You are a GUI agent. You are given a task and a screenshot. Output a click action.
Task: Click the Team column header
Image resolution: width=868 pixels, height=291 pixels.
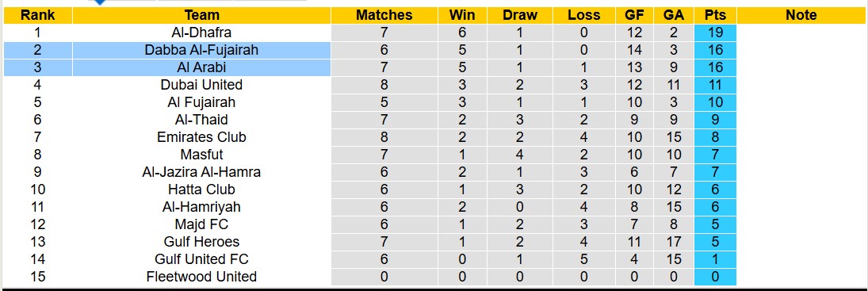tap(201, 15)
